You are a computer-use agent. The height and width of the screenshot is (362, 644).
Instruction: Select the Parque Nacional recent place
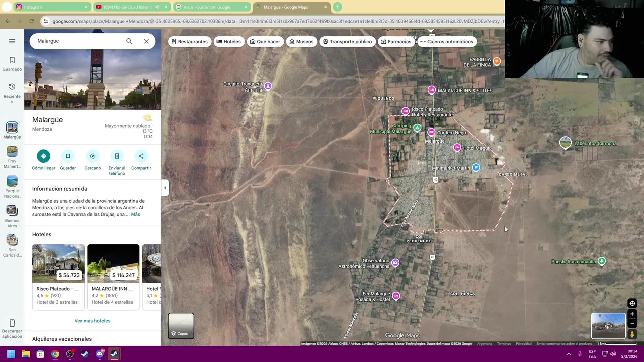pos(12,187)
